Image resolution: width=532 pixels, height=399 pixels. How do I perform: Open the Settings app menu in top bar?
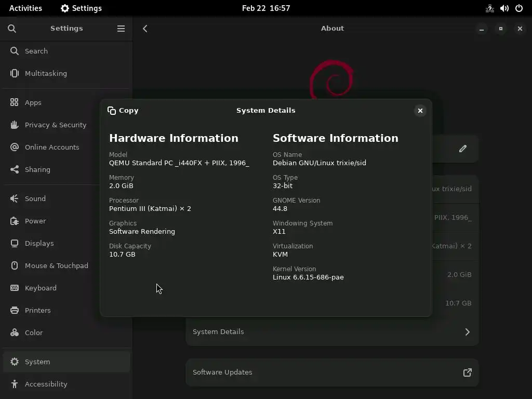[82, 8]
